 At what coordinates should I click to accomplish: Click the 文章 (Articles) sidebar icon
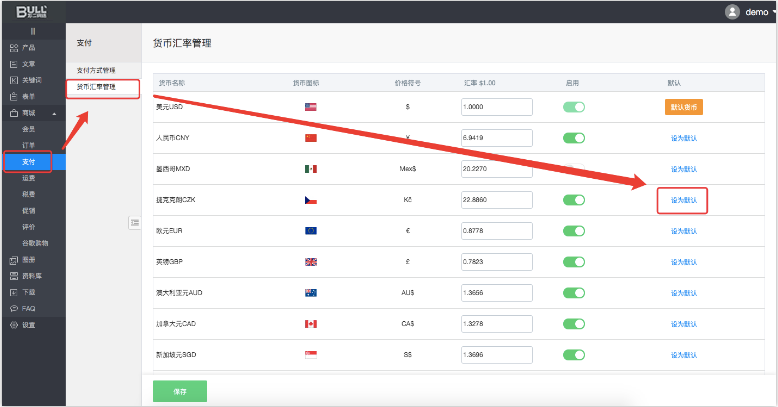13,63
